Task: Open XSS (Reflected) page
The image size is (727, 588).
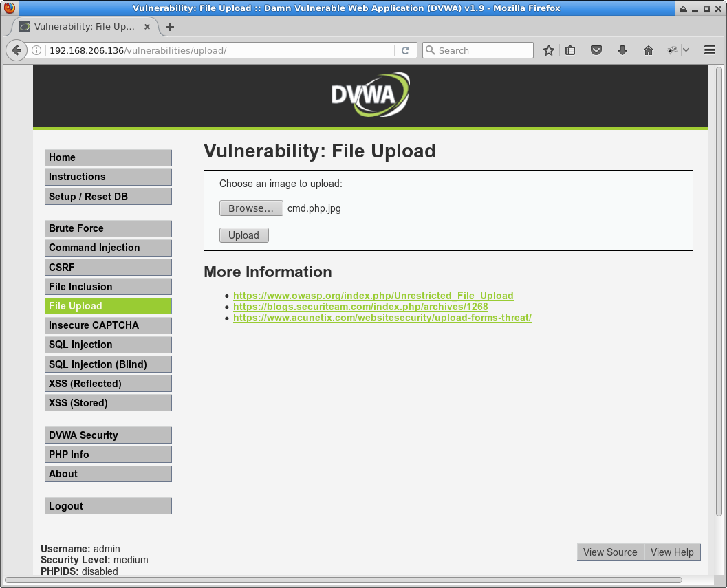Action: pyautogui.click(x=108, y=384)
